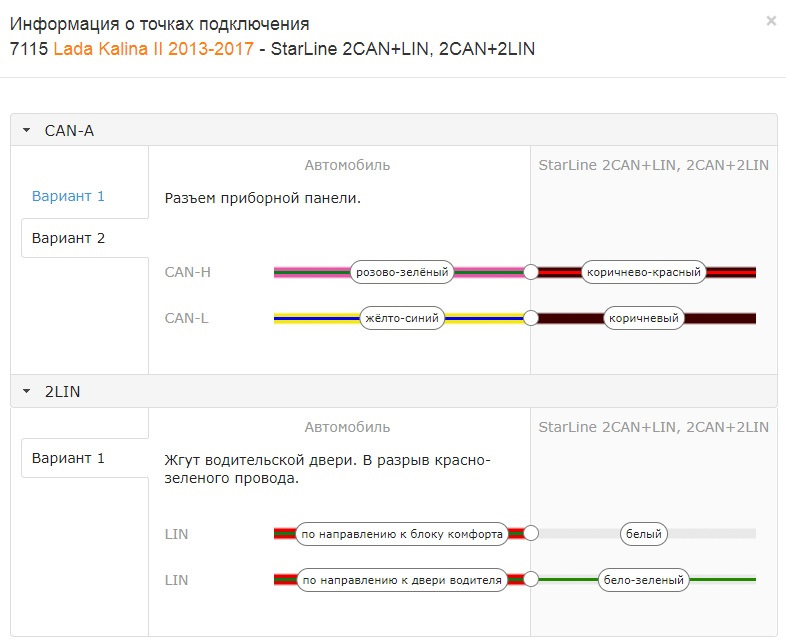The height and width of the screenshot is (644, 786).
Task: Click the коричневый wire label
Action: (x=643, y=318)
